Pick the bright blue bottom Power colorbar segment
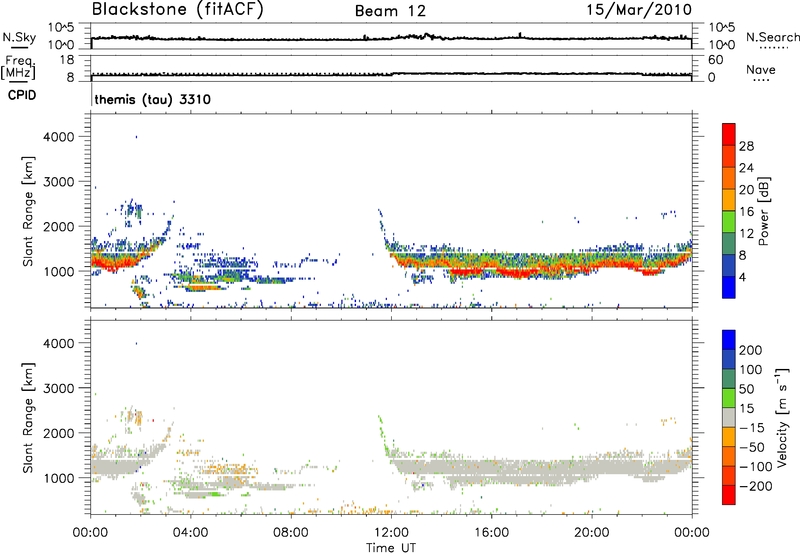The image size is (800, 554). point(729,287)
